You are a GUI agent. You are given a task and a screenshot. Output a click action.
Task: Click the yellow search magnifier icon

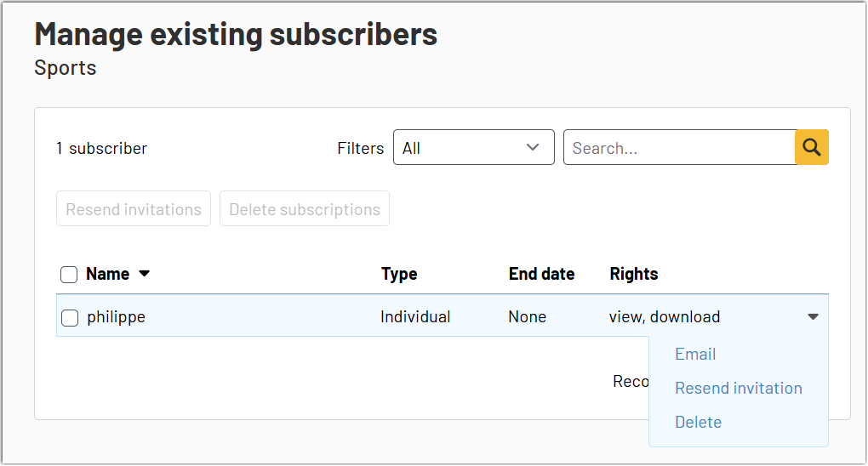tap(812, 147)
